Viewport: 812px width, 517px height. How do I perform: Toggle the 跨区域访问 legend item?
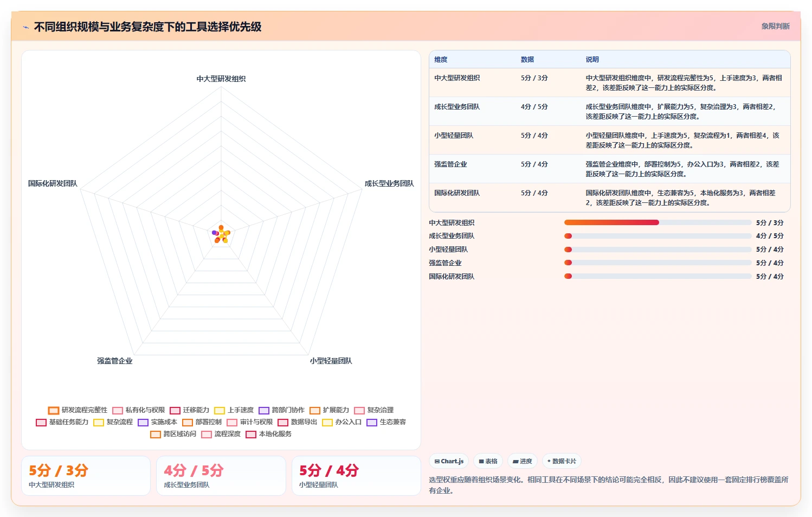tap(173, 434)
